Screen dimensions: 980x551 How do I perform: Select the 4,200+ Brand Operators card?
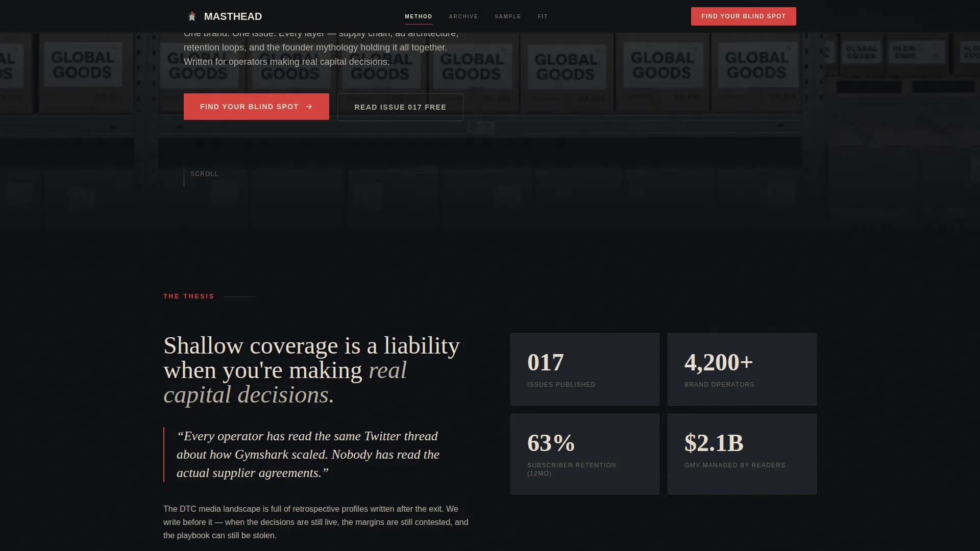742,369
